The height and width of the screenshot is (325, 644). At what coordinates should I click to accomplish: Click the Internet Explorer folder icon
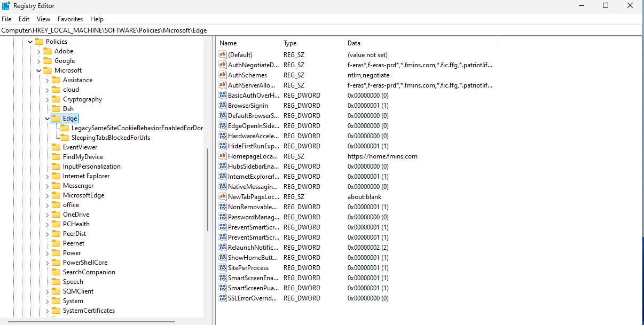pos(56,176)
